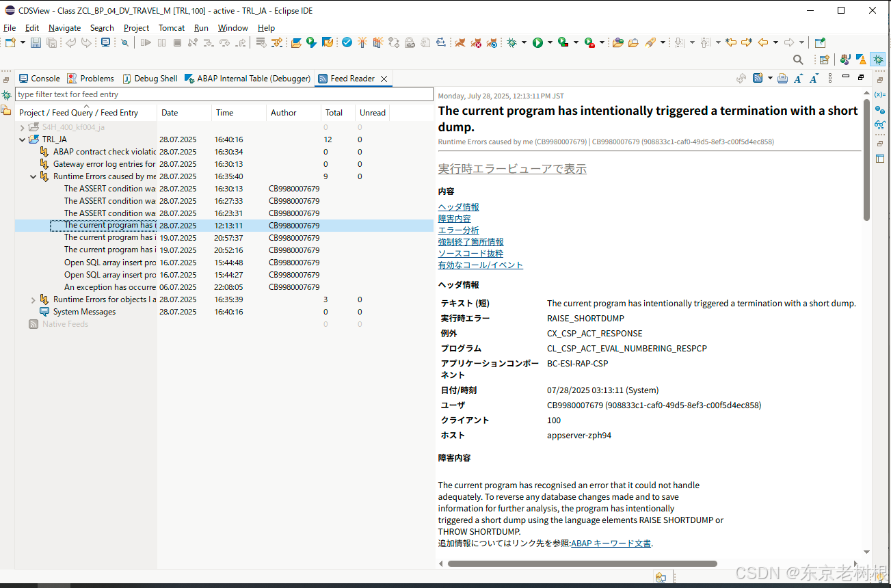Viewport: 891px width, 588px height.
Task: Click the Resume debug icon
Action: (146, 42)
